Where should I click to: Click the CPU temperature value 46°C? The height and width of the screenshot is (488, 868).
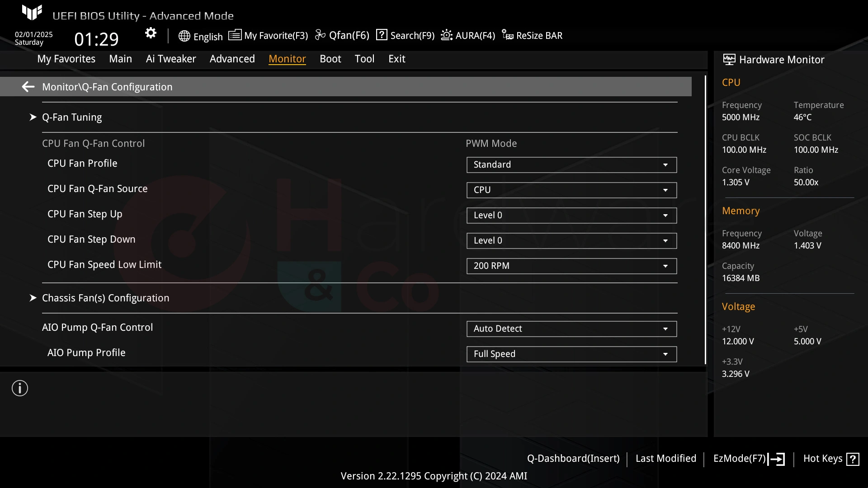tap(802, 117)
